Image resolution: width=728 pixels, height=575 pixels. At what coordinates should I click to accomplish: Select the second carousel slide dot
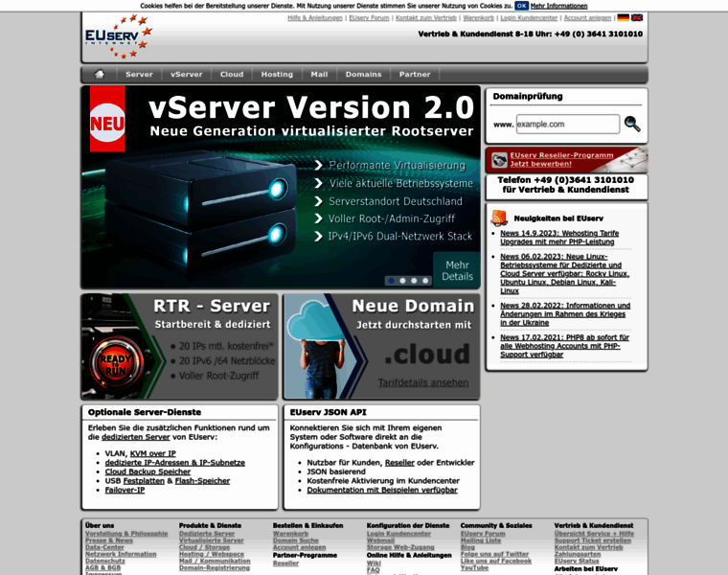[x=402, y=281]
